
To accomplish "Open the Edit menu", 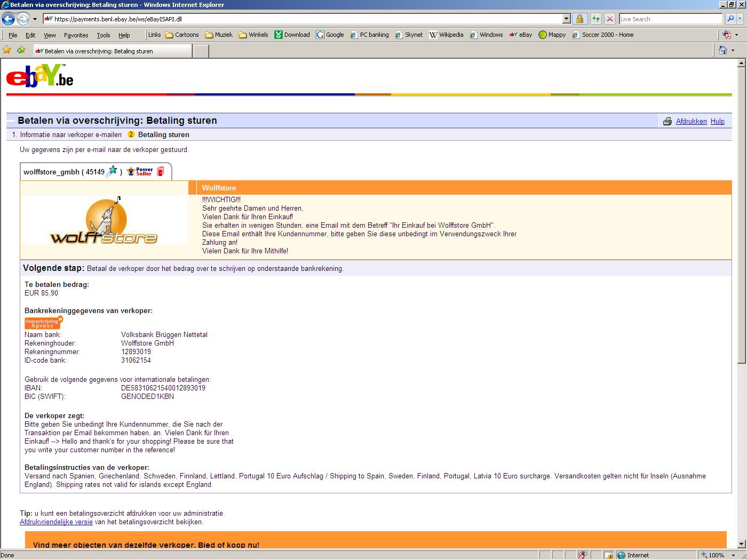I will [30, 35].
